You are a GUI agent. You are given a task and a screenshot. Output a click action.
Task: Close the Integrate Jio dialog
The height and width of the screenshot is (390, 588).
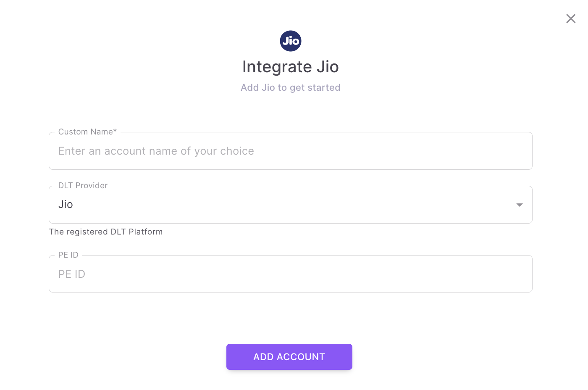point(570,18)
